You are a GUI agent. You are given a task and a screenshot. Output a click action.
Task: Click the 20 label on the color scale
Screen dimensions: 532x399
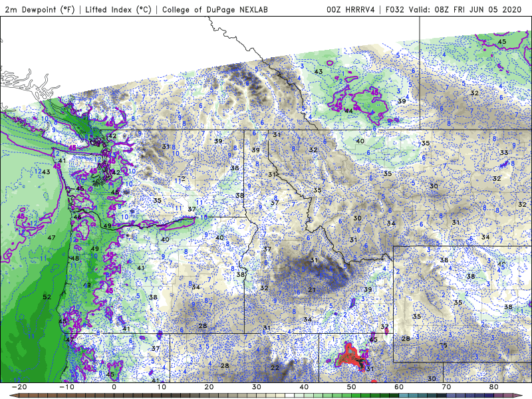[209, 387]
